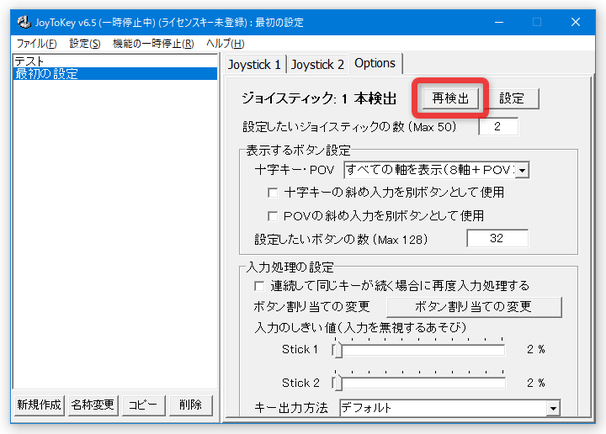Enable 十字キーの斜め入力を別ボタンとして使用 checkbox
Screen dimensions: 606x434
point(272,192)
